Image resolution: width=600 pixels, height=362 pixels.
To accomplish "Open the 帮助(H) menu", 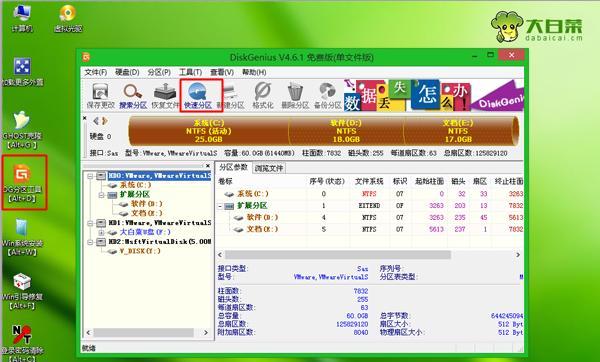I will point(254,72).
